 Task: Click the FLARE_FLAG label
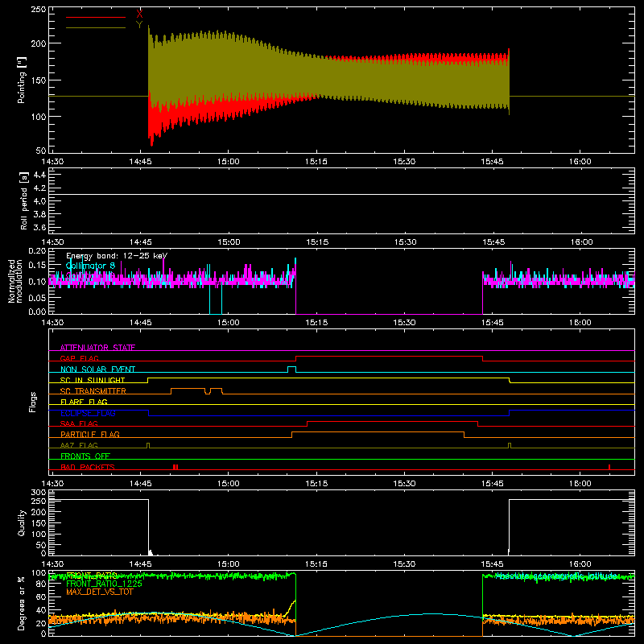click(84, 402)
